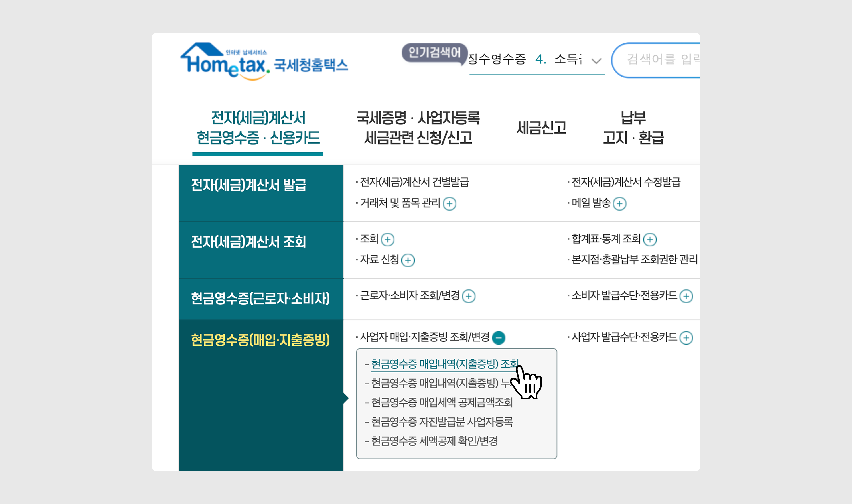Open 납부 고지·환급 top menu
852x504 pixels.
coord(633,128)
